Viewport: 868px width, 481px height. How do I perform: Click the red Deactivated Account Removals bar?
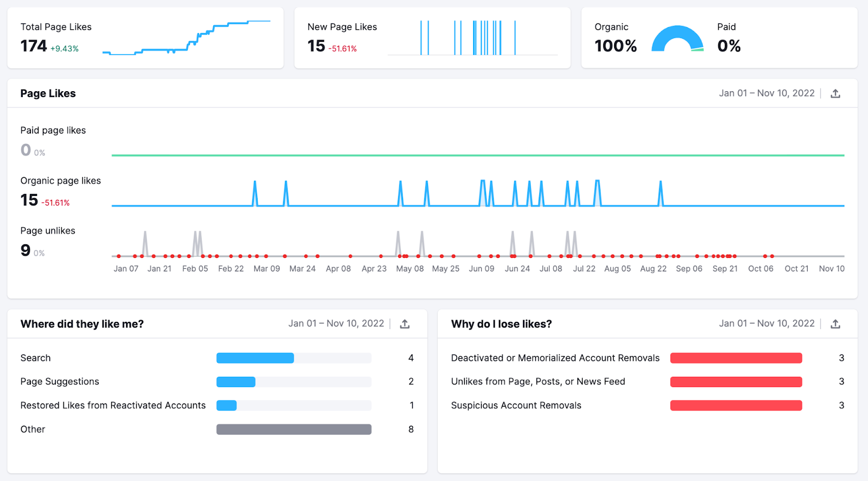(736, 358)
